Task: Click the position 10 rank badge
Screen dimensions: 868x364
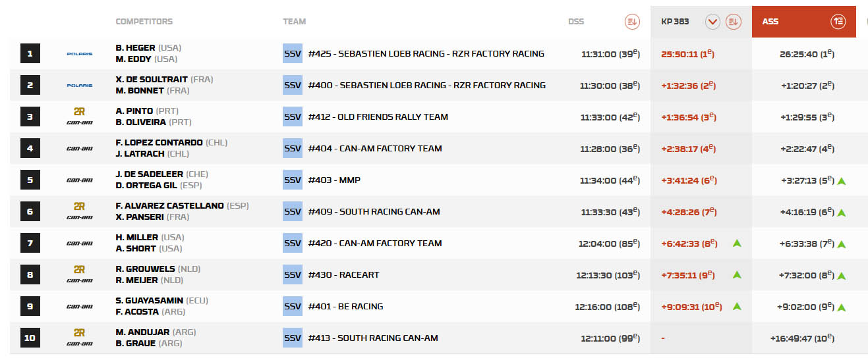Action: pos(30,338)
